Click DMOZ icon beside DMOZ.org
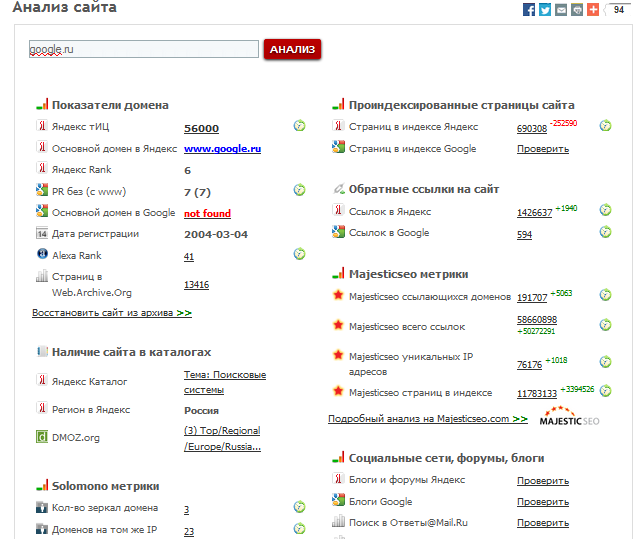Viewport: 635px width, 539px height. [42, 437]
